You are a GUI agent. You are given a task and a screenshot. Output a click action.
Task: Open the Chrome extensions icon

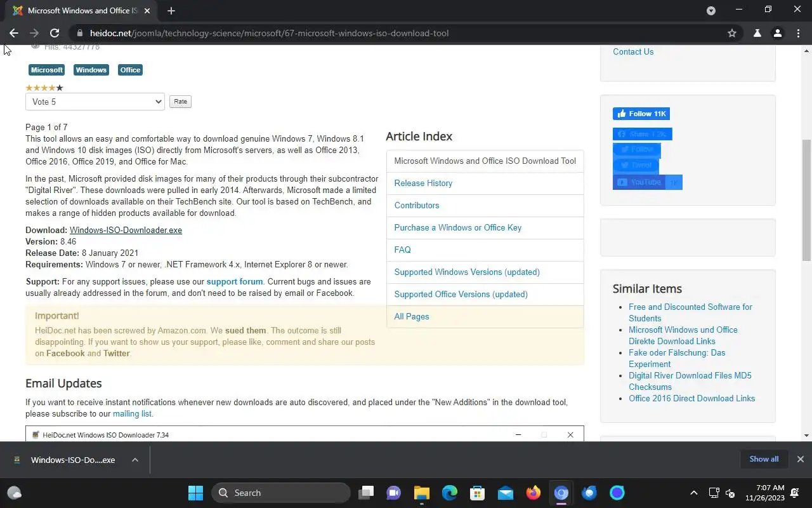click(757, 33)
